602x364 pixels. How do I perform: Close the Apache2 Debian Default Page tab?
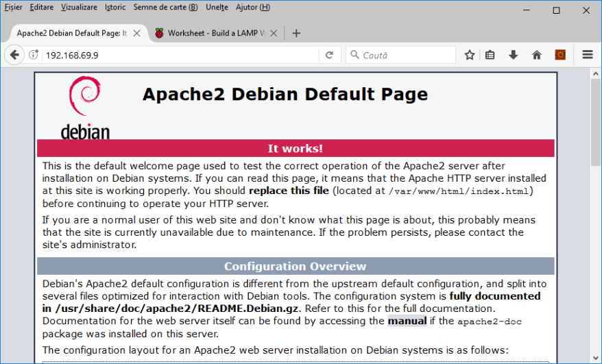(137, 34)
